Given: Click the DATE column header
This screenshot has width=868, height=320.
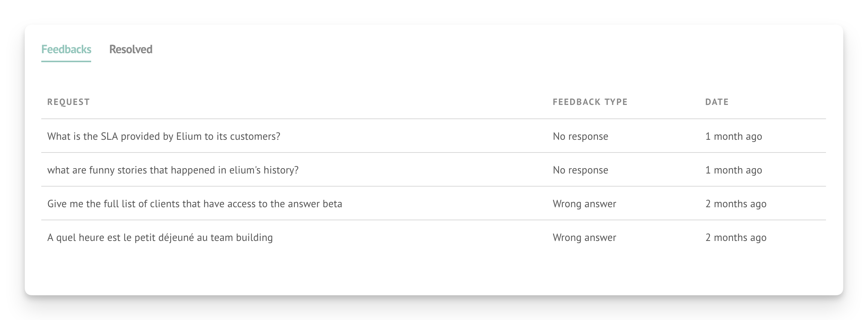Looking at the screenshot, I should click(717, 102).
